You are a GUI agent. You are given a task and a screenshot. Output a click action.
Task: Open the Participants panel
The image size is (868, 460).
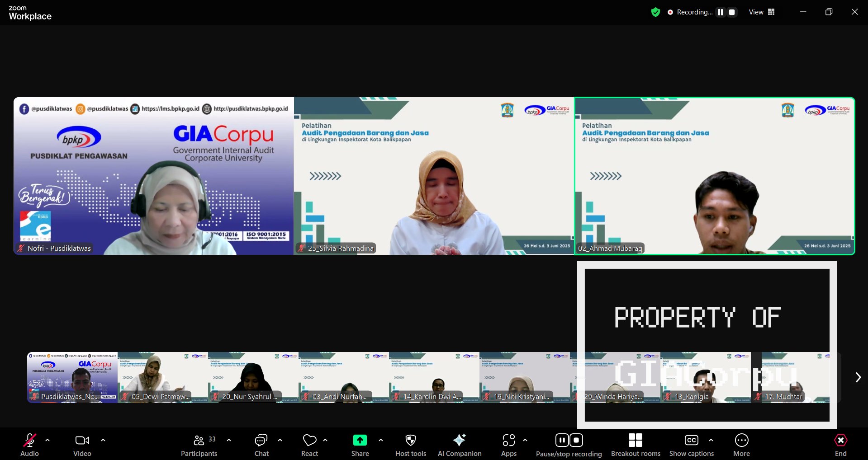pos(199,445)
